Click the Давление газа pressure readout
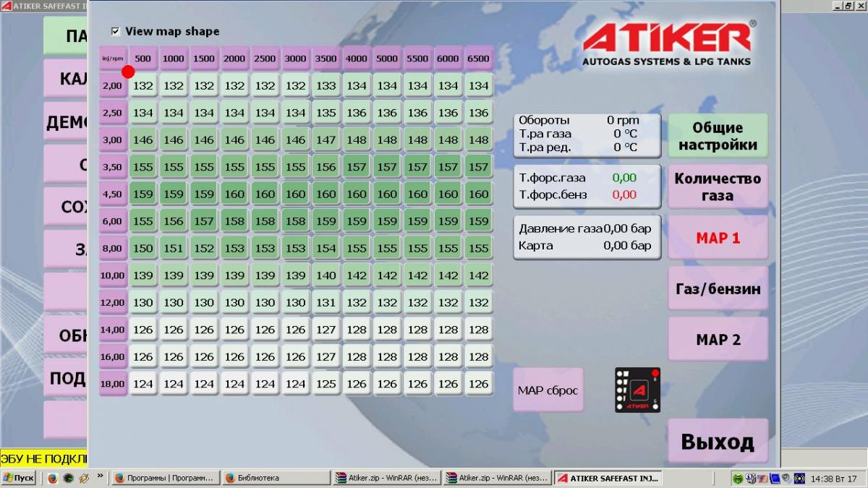868x488 pixels. [585, 228]
